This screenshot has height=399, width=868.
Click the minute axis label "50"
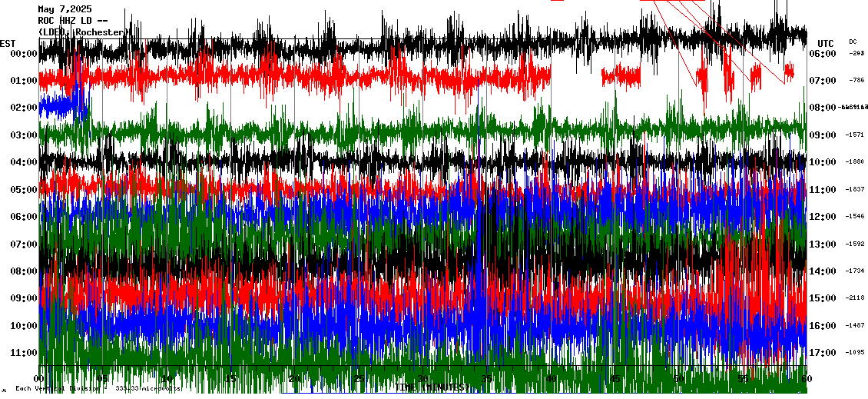coord(679,379)
